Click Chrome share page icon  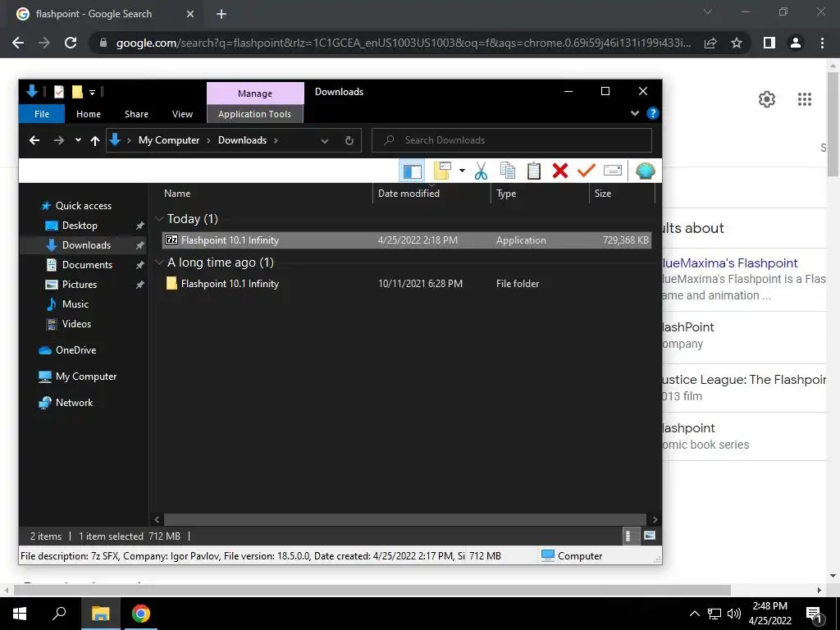pyautogui.click(x=710, y=43)
